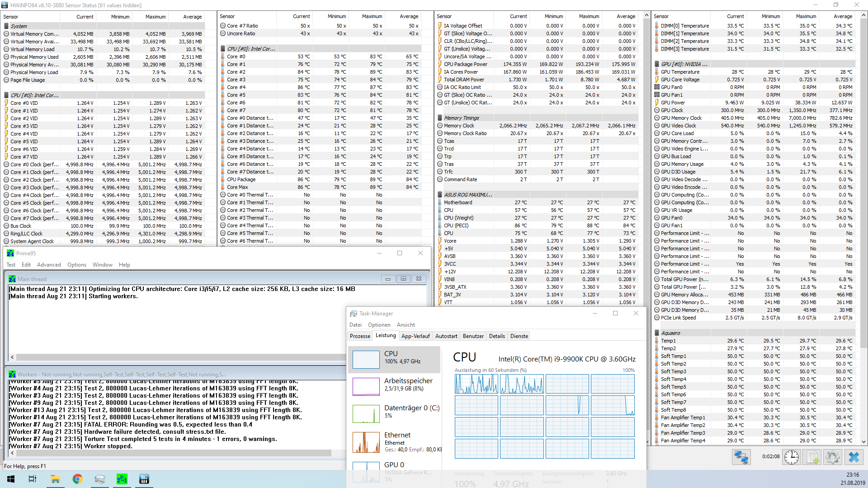Click the HWiNFO log file icon
Screen dimensions: 868x488
(x=812, y=457)
